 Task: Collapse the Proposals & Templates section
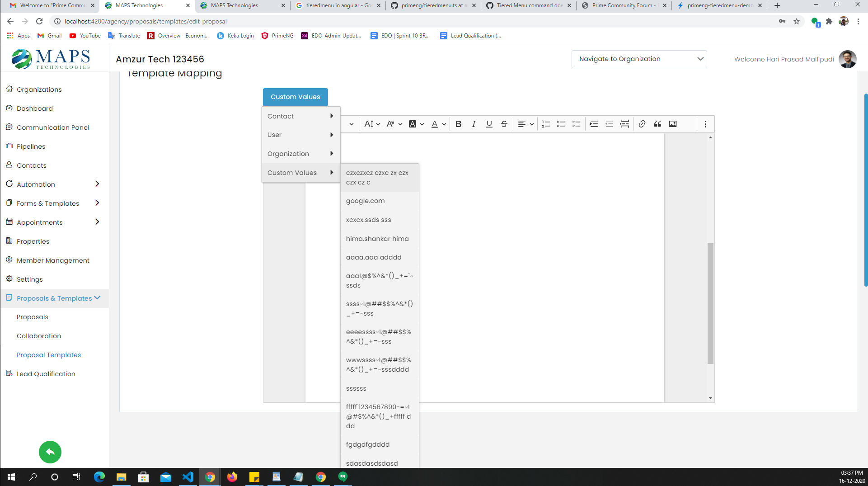tap(54, 298)
